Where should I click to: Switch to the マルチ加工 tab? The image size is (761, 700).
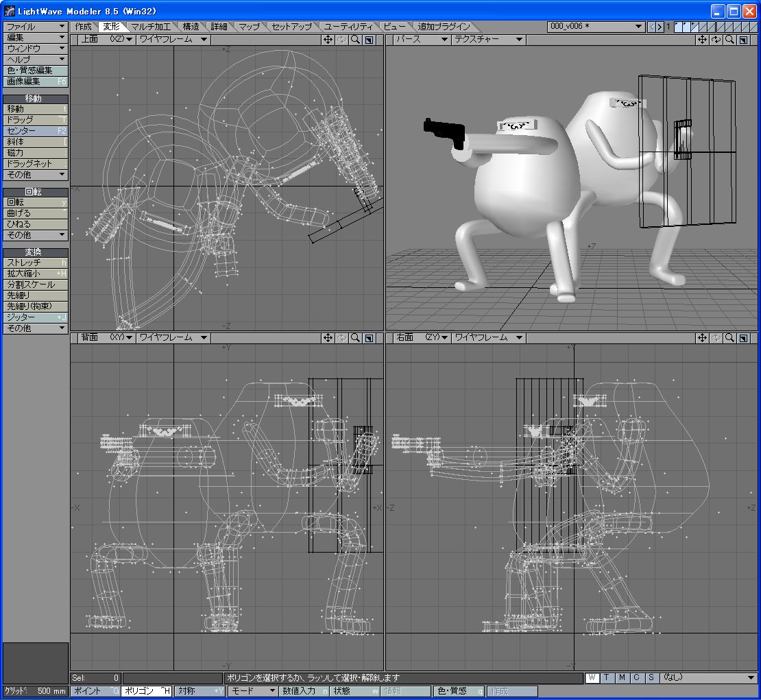pos(152,27)
